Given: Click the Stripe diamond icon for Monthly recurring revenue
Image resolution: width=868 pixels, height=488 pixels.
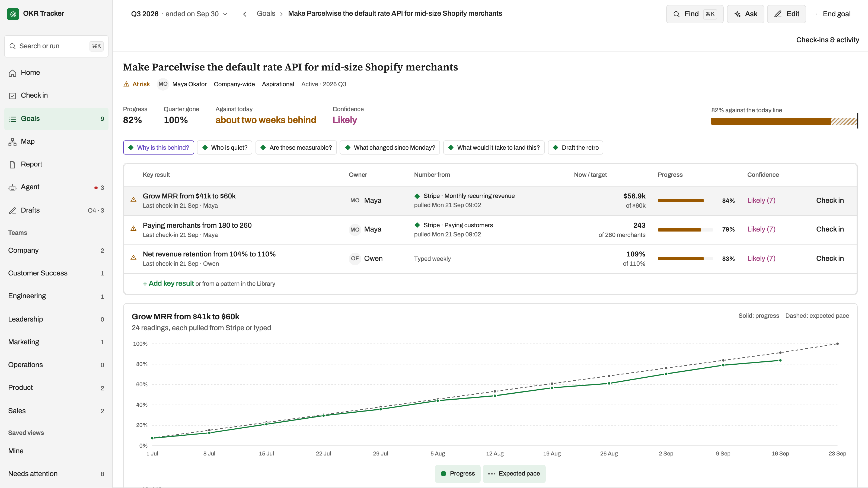Looking at the screenshot, I should 417,196.
